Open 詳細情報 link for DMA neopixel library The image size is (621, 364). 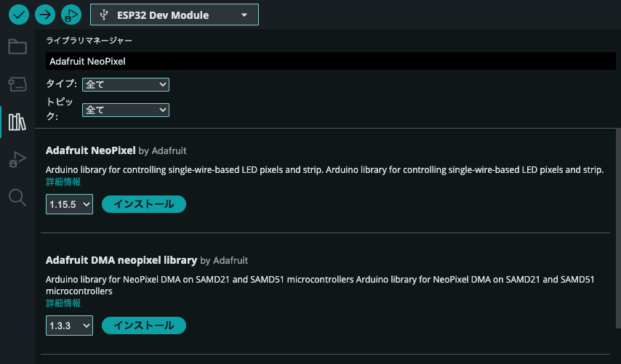63,303
